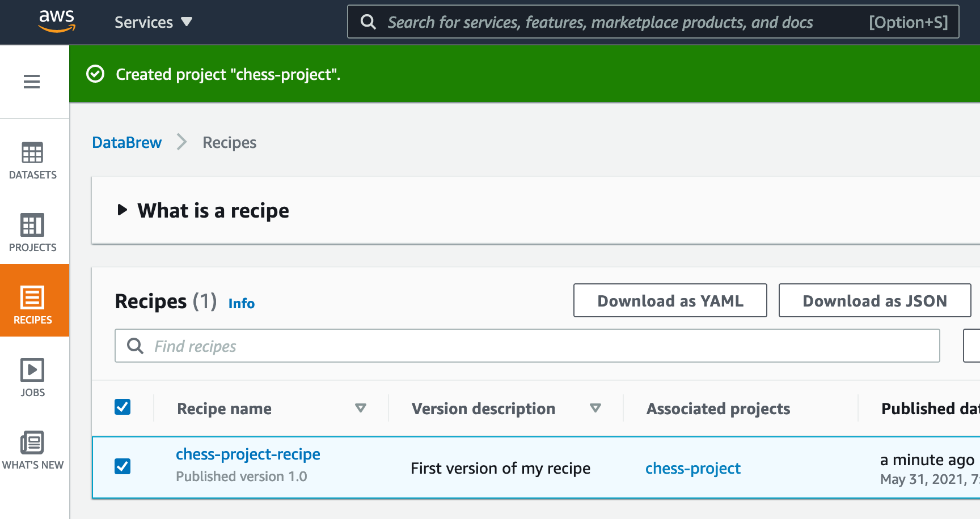This screenshot has width=980, height=519.
Task: Click the AWS logo icon
Action: (57, 21)
